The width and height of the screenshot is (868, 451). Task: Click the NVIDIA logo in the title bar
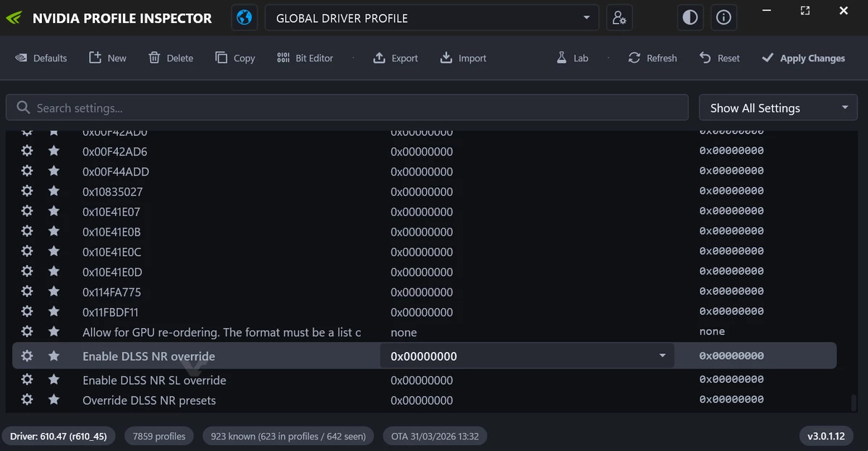(14, 18)
